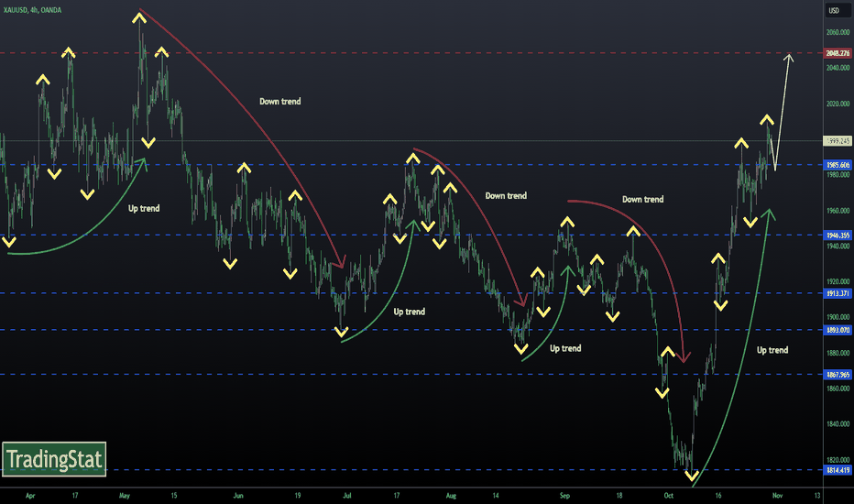Click the 1980.000 price axis label
The width and height of the screenshot is (854, 504).
point(838,174)
